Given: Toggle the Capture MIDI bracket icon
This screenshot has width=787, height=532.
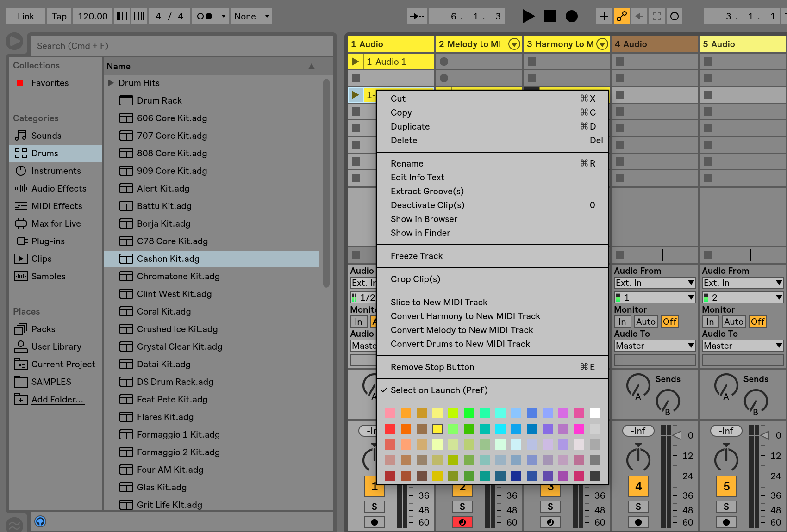Looking at the screenshot, I should pyautogui.click(x=657, y=16).
